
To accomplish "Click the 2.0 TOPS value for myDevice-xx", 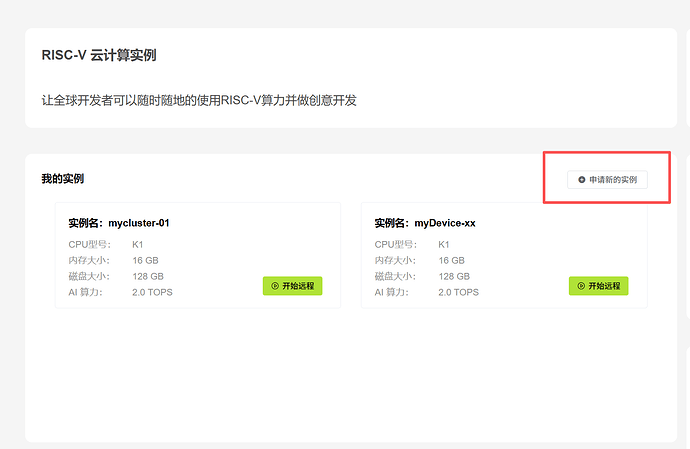I will [458, 292].
